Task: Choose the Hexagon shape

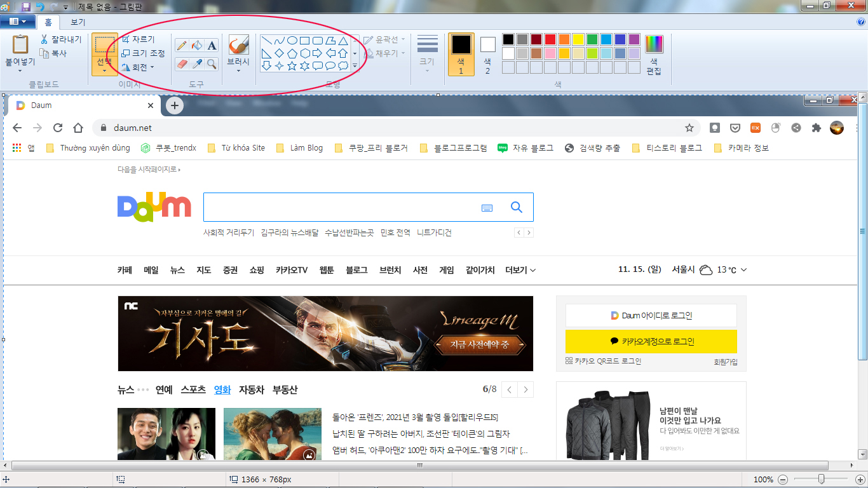Action: coord(304,53)
